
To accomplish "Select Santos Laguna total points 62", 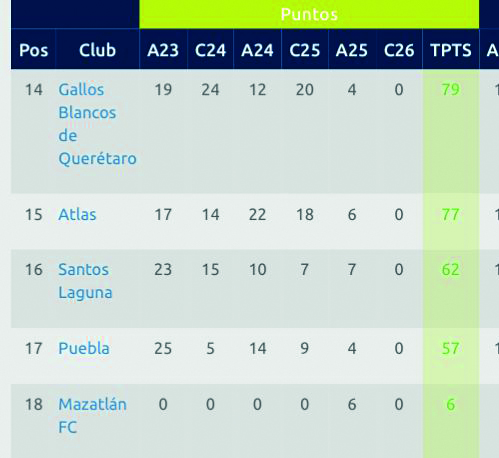I will (x=451, y=269).
